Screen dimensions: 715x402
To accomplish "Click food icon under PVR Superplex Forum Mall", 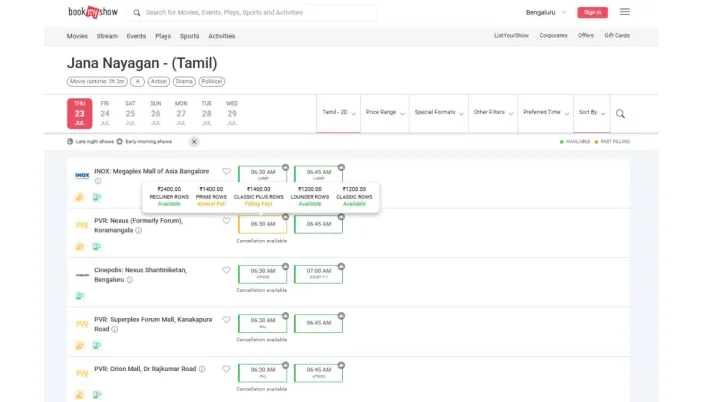I will tap(80, 345).
